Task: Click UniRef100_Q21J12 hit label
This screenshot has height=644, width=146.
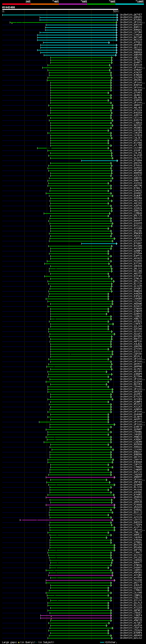Action: tap(131, 638)
